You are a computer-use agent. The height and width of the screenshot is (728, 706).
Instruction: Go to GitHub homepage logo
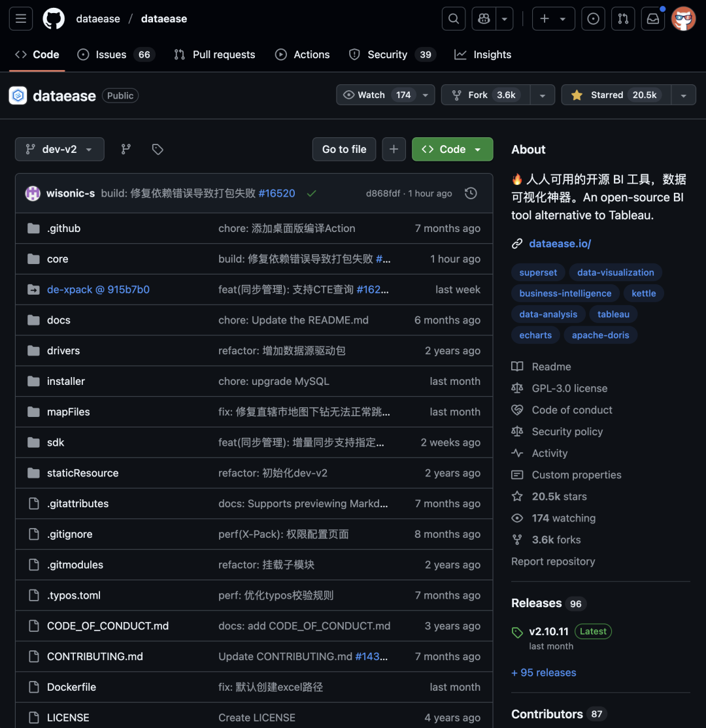[x=54, y=18]
